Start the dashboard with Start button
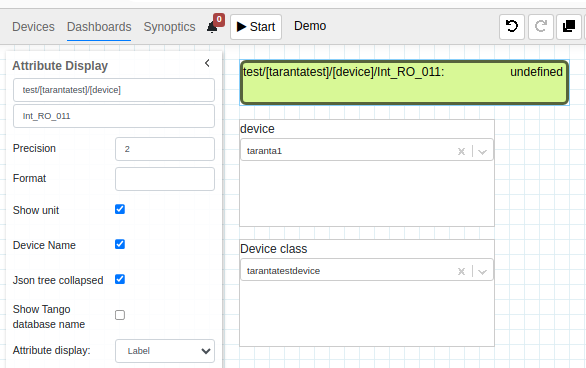Screen dimensions: 586x368 point(256,27)
